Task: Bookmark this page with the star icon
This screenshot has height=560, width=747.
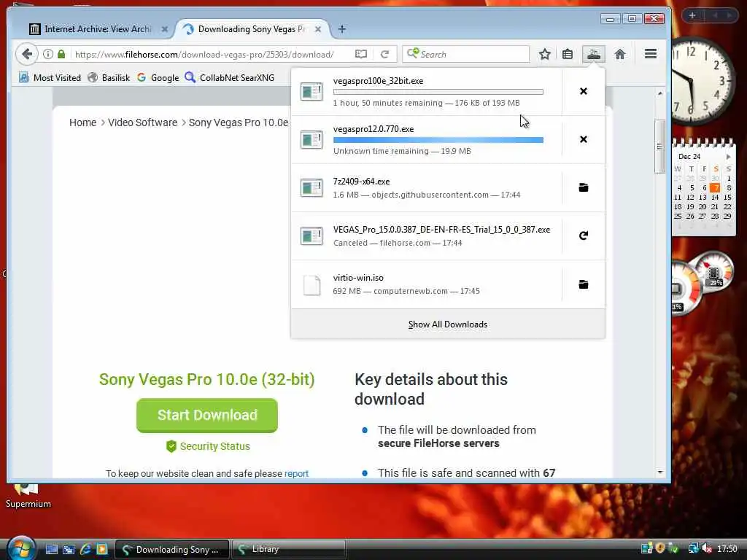Action: tap(544, 54)
